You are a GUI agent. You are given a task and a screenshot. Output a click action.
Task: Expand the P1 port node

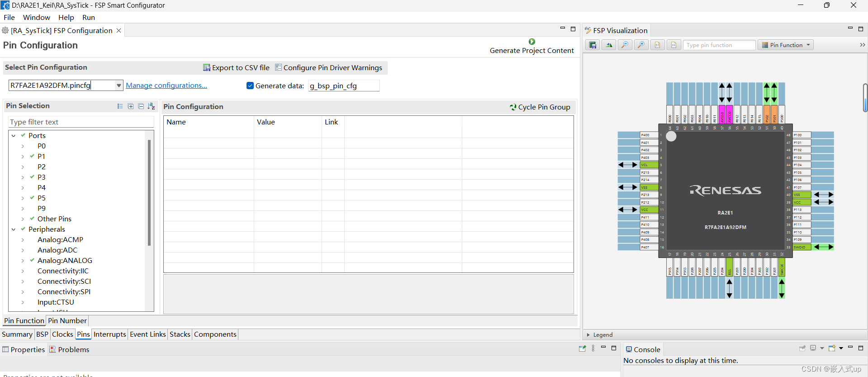(x=23, y=157)
